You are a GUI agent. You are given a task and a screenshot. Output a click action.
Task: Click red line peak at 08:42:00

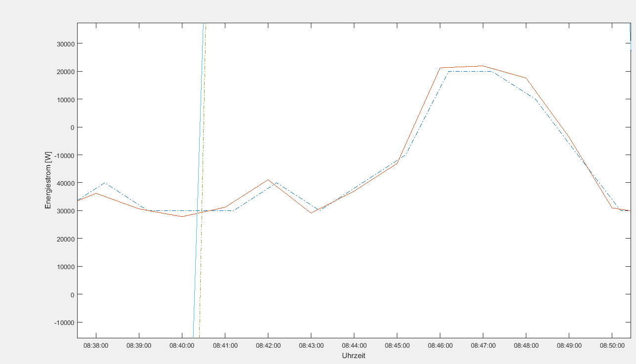pos(268,180)
